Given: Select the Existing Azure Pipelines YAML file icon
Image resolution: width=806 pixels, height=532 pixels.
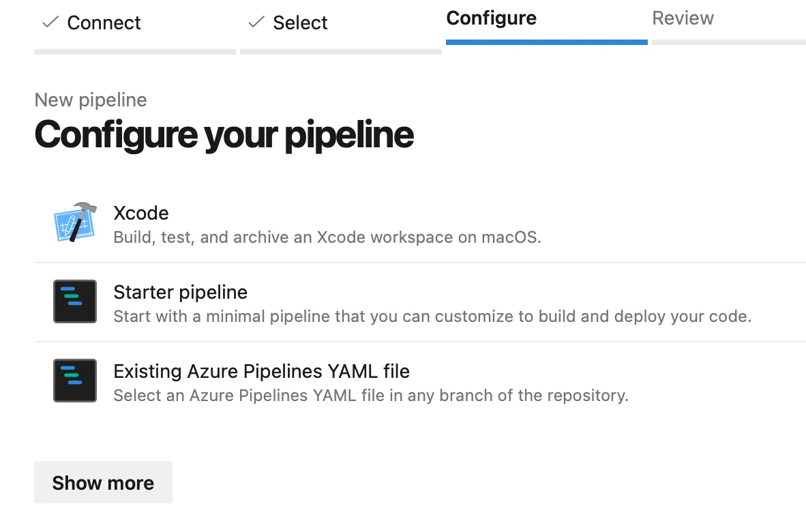Looking at the screenshot, I should coord(75,380).
